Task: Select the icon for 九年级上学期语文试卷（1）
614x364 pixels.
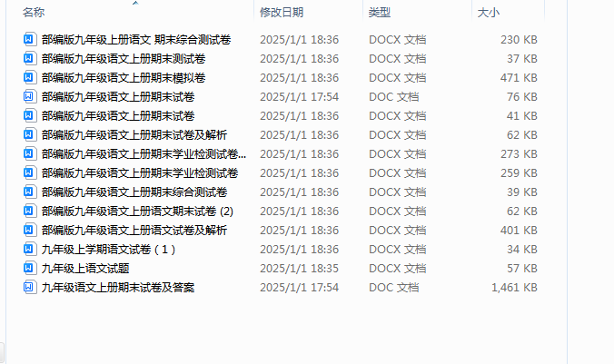Action: click(x=29, y=250)
